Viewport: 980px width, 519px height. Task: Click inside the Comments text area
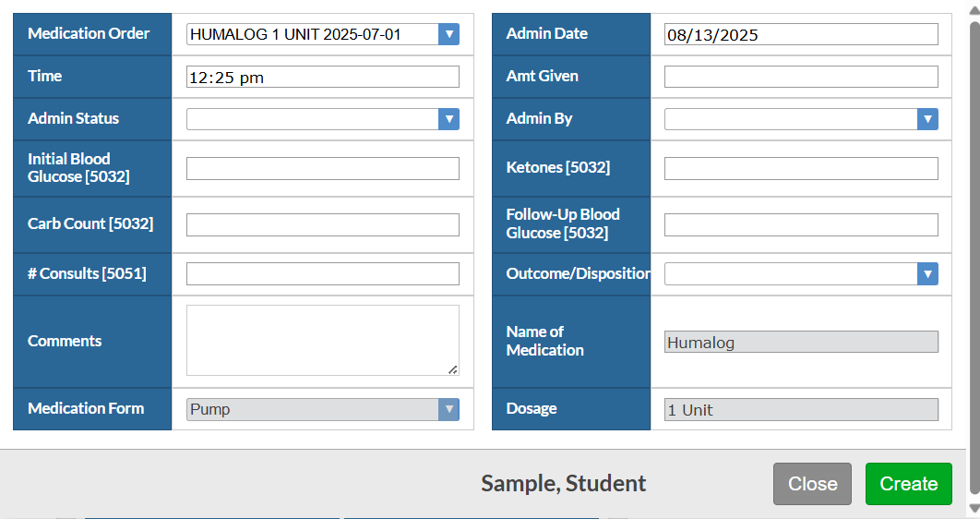(x=323, y=341)
